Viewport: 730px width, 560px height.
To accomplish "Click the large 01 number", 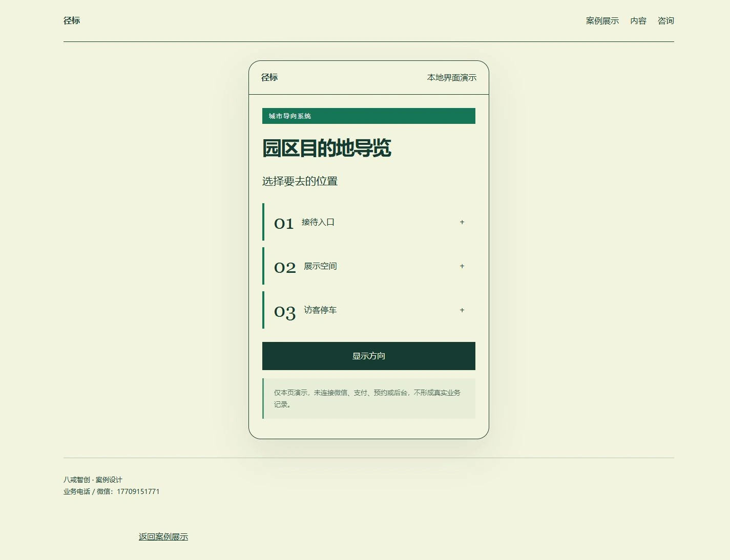I will (284, 224).
